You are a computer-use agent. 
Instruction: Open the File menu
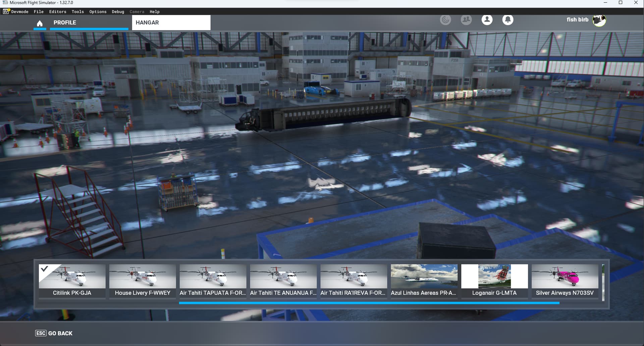(39, 12)
